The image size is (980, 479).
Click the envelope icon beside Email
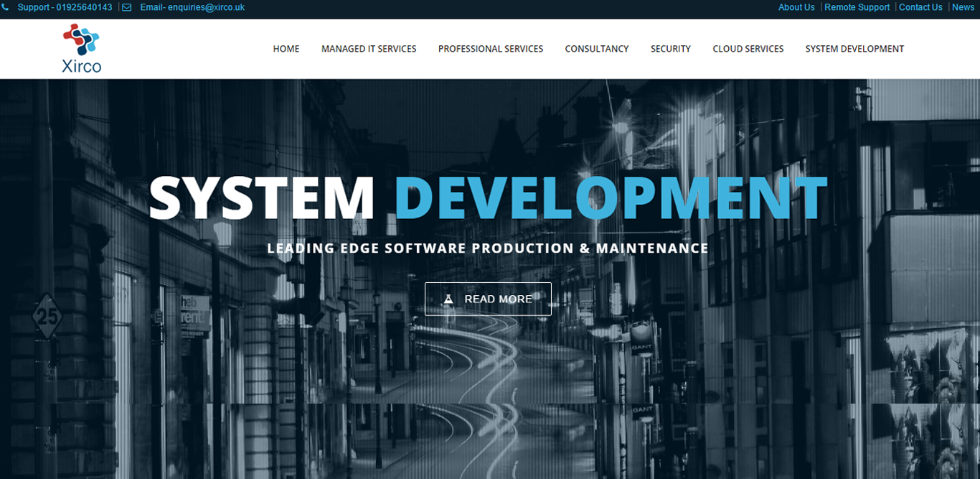click(127, 7)
